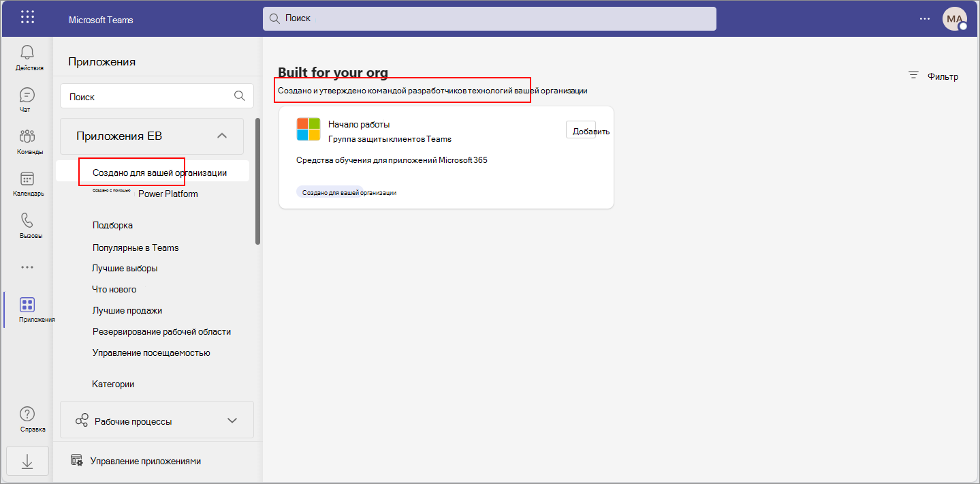
Task: Click the Начало работы app logo
Action: click(x=309, y=129)
